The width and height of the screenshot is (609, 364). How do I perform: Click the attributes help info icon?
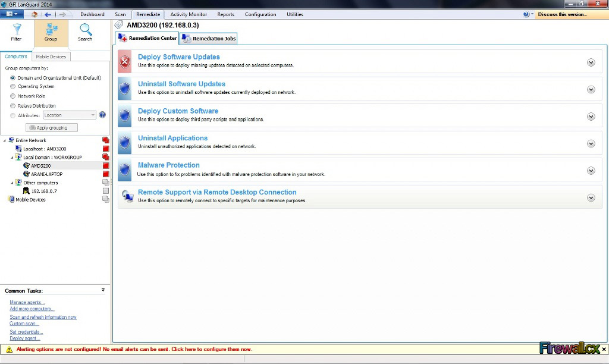tap(102, 115)
